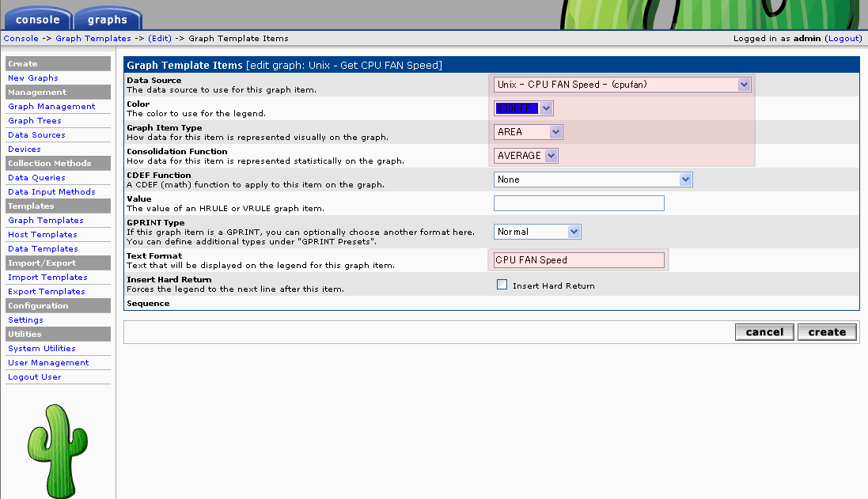Open Data Sources from the sidebar

[x=36, y=135]
